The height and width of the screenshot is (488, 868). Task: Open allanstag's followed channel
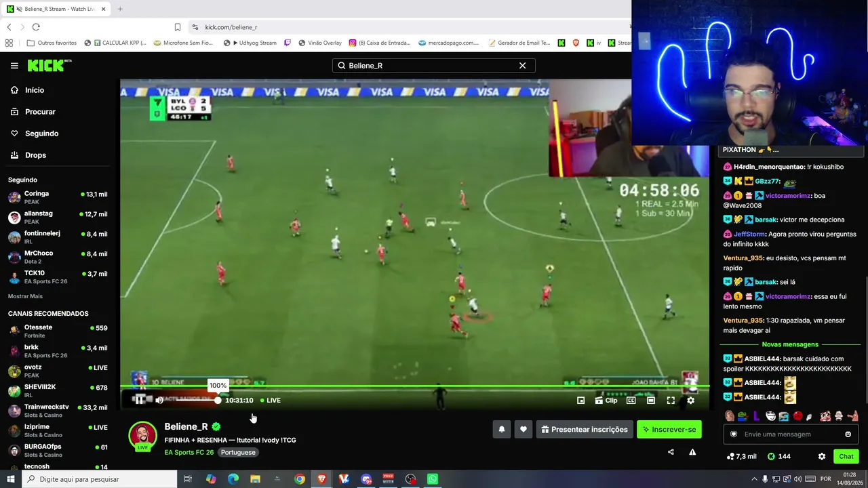[58, 218]
